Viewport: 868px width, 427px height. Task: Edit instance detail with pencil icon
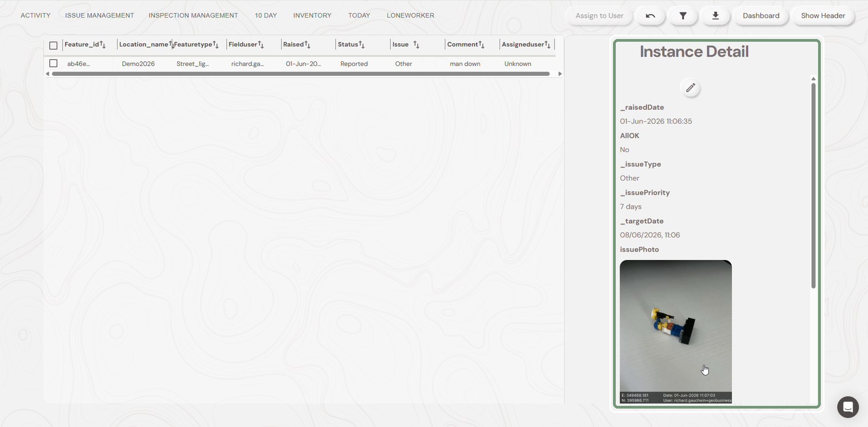[691, 88]
